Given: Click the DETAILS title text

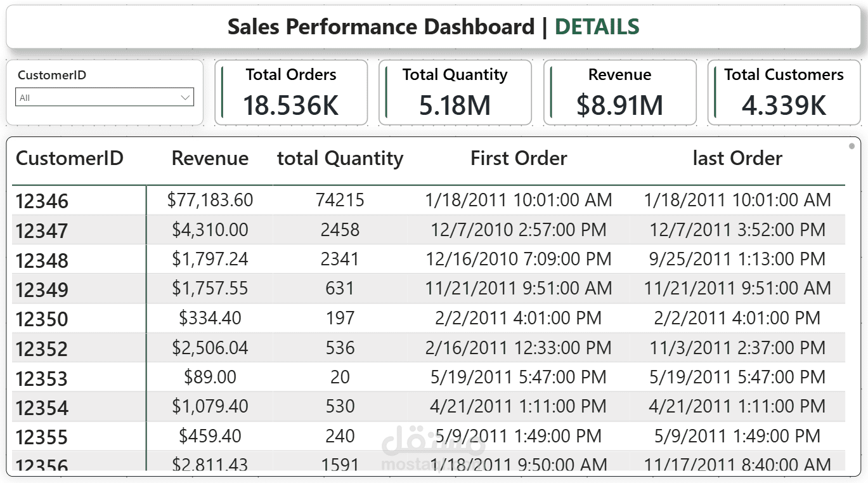Looking at the screenshot, I should [x=597, y=27].
